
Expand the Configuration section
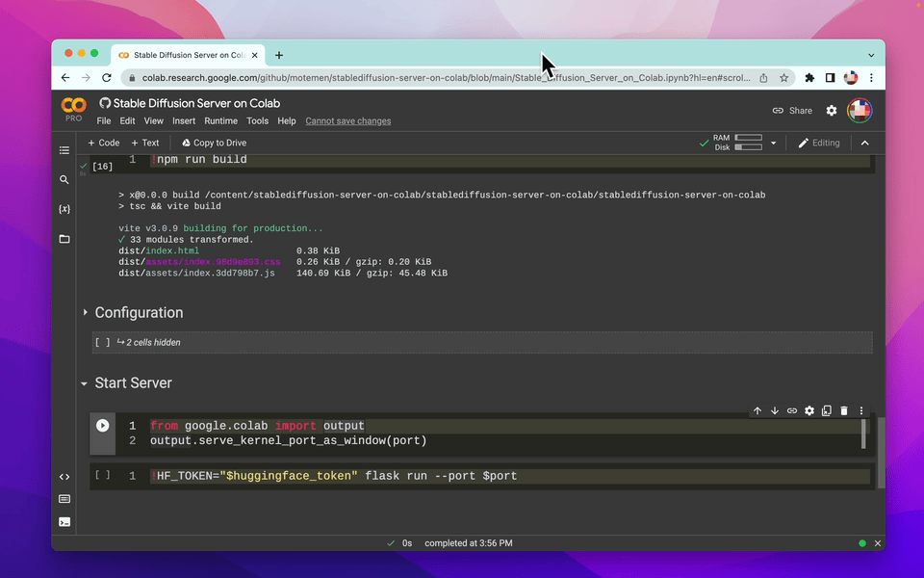coord(85,312)
